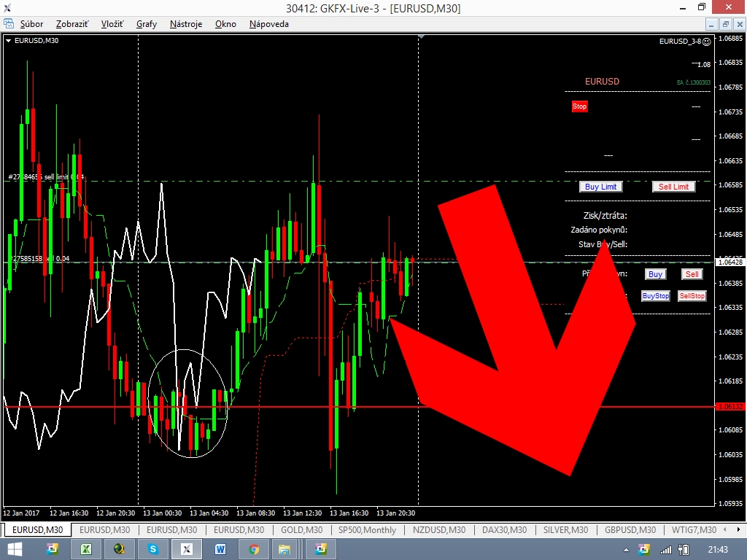Click the MetaTrader logo in the title bar
The width and height of the screenshot is (747, 560).
pyautogui.click(x=7, y=7)
